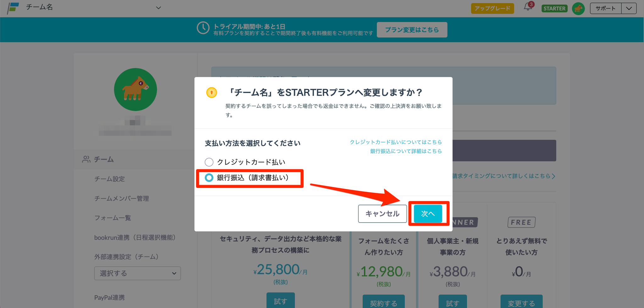Click the トライアル期間中: あと1日 text
Screen dimensions: 644x308
(x=249, y=26)
